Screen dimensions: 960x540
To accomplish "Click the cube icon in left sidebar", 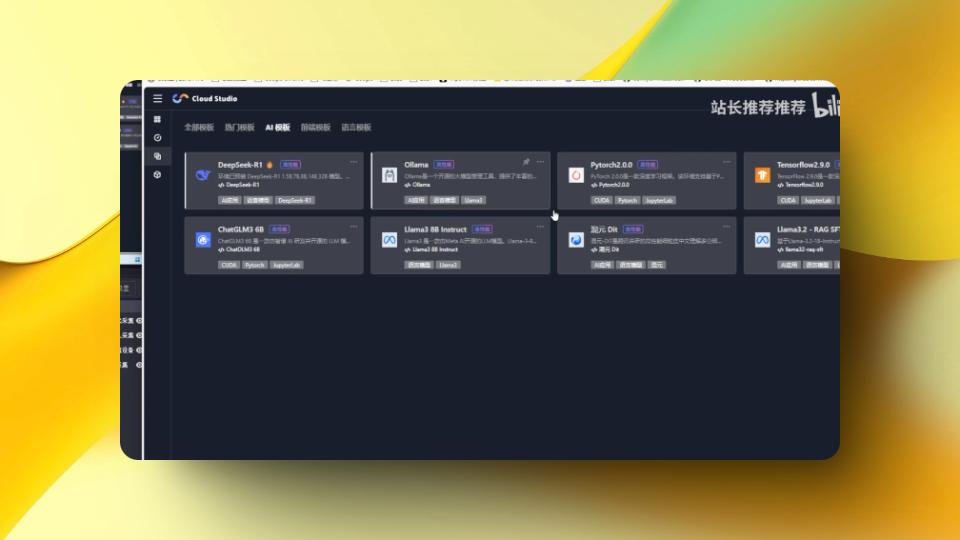I will (157, 174).
